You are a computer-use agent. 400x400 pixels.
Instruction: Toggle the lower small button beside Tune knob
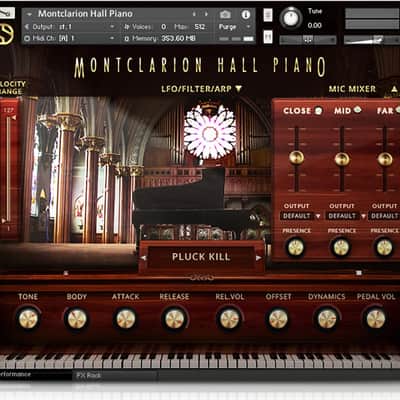click(x=268, y=37)
